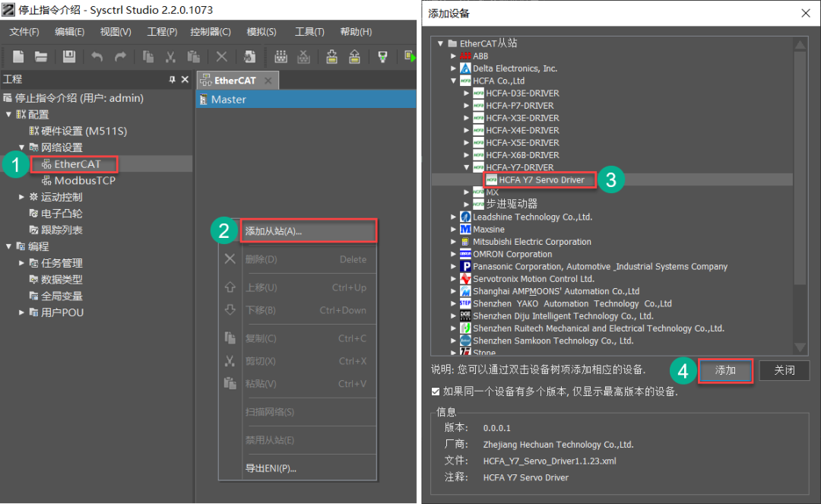Click the device list scroll down arrow
Image resolution: width=821 pixels, height=504 pixels.
pyautogui.click(x=800, y=347)
